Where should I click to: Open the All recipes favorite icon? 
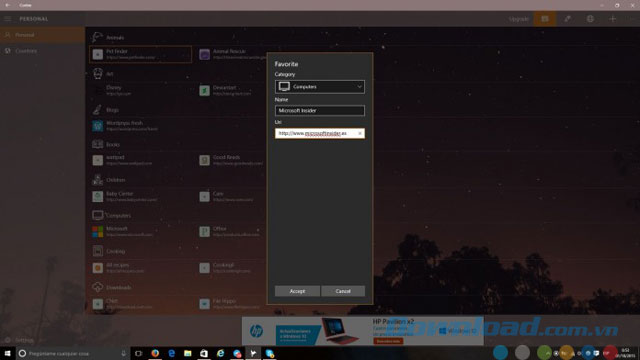(x=98, y=268)
